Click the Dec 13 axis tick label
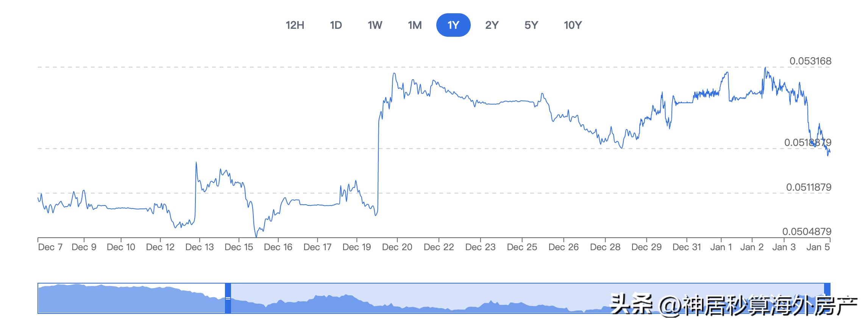This screenshot has height=326, width=868. click(200, 247)
